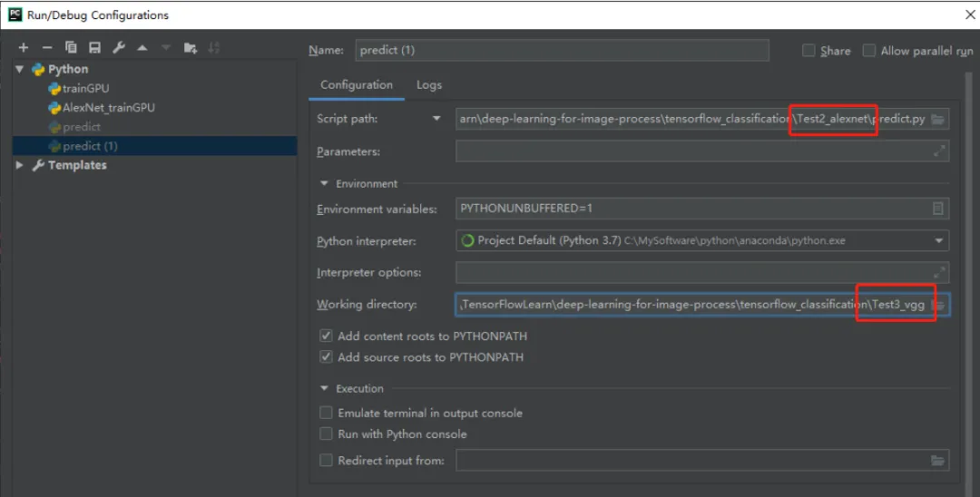Move the configuration up

142,48
